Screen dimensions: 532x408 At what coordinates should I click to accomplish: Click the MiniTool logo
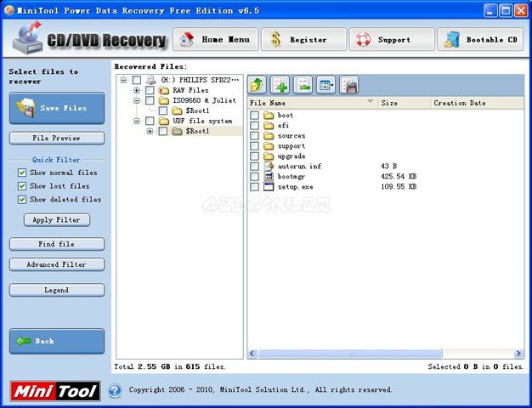click(x=55, y=391)
